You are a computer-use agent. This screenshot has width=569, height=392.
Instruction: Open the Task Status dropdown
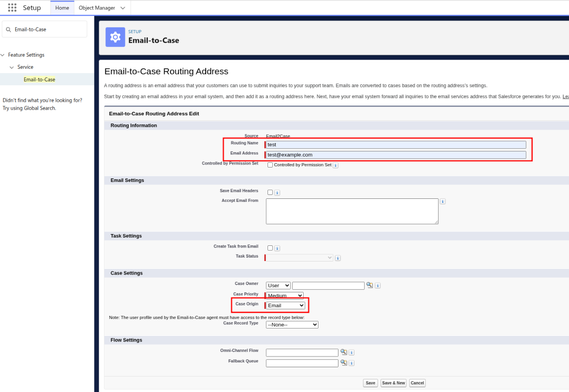(x=300, y=258)
